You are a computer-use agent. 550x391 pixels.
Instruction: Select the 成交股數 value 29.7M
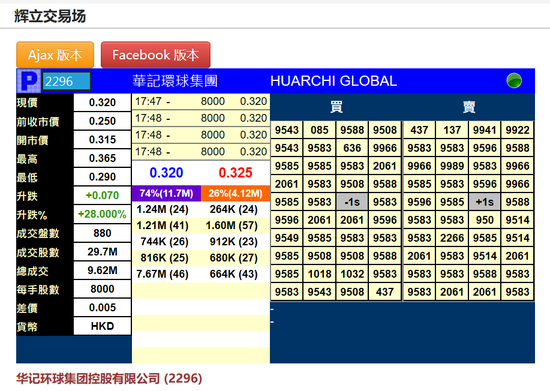102,251
